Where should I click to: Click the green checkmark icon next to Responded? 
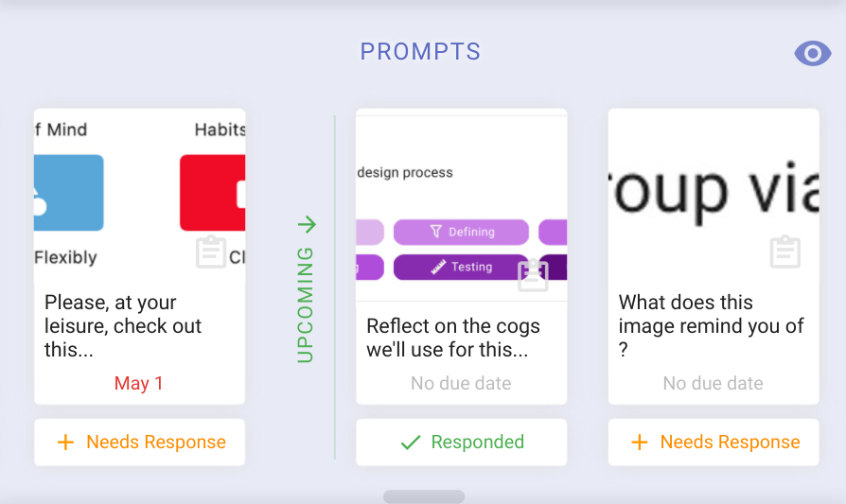[x=411, y=443]
